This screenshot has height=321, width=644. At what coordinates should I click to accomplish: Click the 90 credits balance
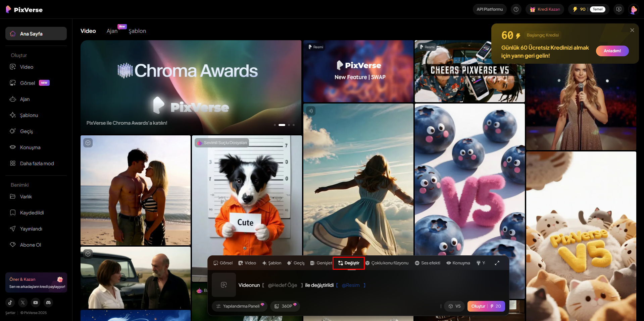[x=579, y=9]
